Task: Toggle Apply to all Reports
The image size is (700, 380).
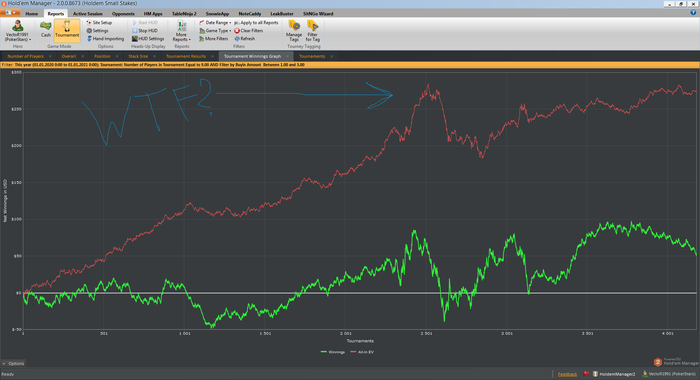Action: coord(256,23)
